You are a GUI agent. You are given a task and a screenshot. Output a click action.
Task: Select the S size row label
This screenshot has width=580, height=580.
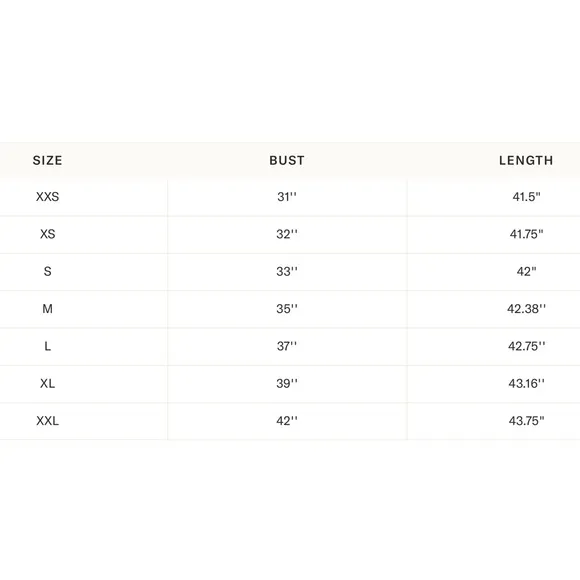47,272
